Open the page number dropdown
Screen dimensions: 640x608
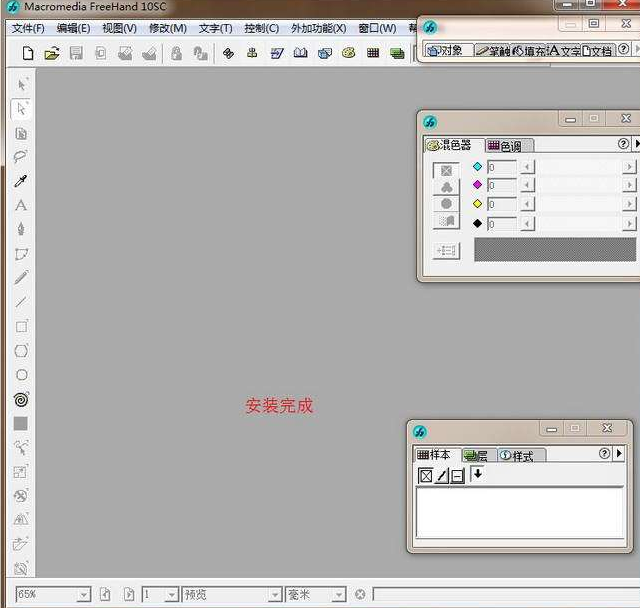point(172,595)
